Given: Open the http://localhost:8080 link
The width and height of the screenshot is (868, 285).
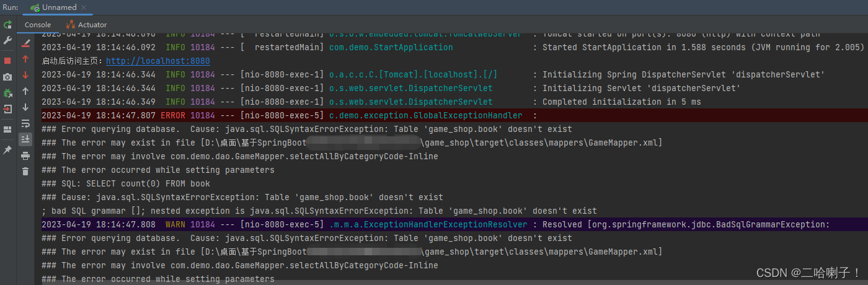Looking at the screenshot, I should point(158,61).
